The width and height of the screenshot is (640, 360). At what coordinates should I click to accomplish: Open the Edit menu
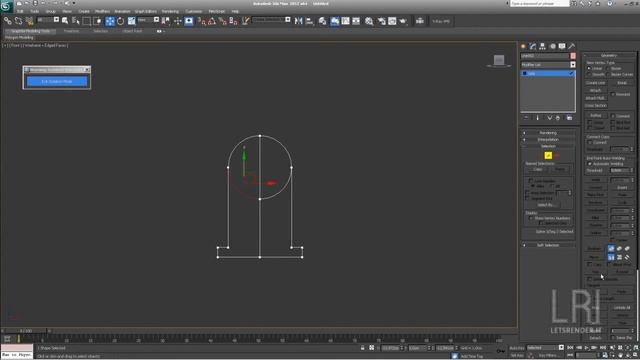point(20,11)
